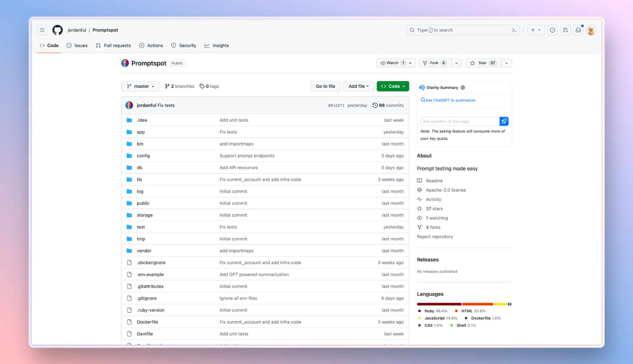Click the Dockerfile file icon
The width and height of the screenshot is (633, 364).
tap(129, 322)
